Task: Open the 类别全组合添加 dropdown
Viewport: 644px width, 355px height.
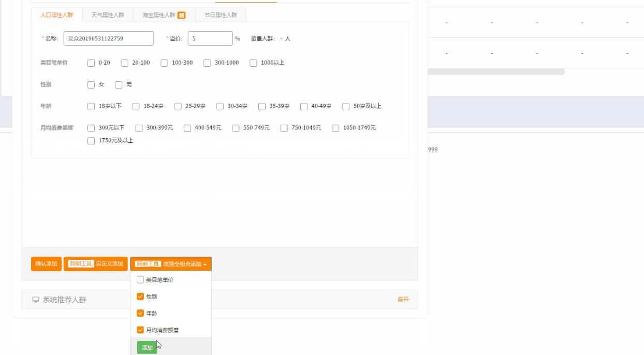Action: (x=171, y=264)
